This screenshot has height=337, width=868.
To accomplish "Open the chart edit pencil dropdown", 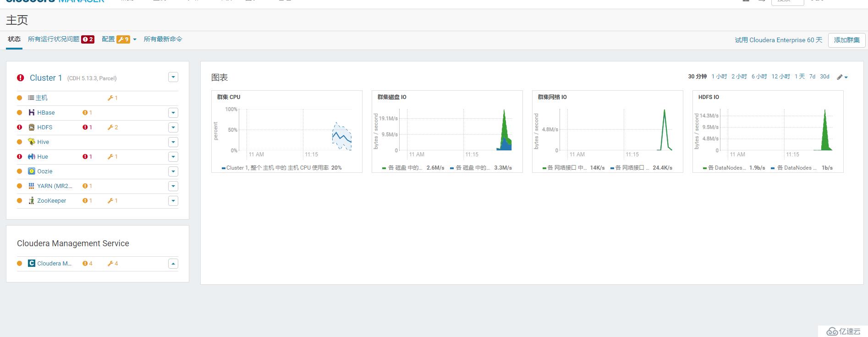I will point(842,77).
